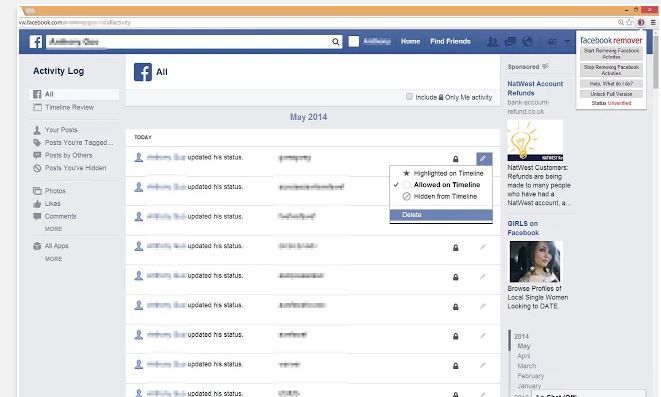Image resolution: width=661 pixels, height=397 pixels.
Task: Click the All Apps cube icon in the sidebar
Action: [x=37, y=246]
